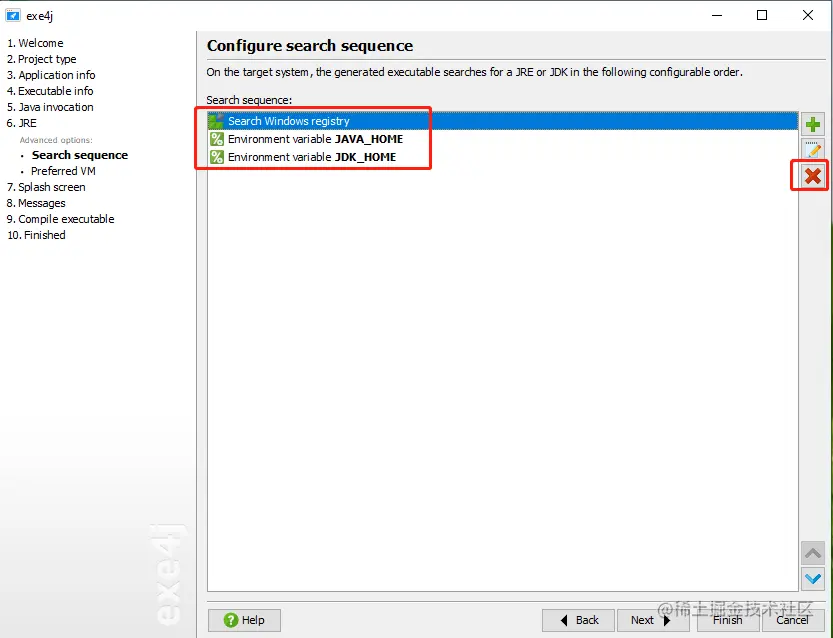Move selected entry down in sequence
The height and width of the screenshot is (638, 833).
click(x=812, y=578)
